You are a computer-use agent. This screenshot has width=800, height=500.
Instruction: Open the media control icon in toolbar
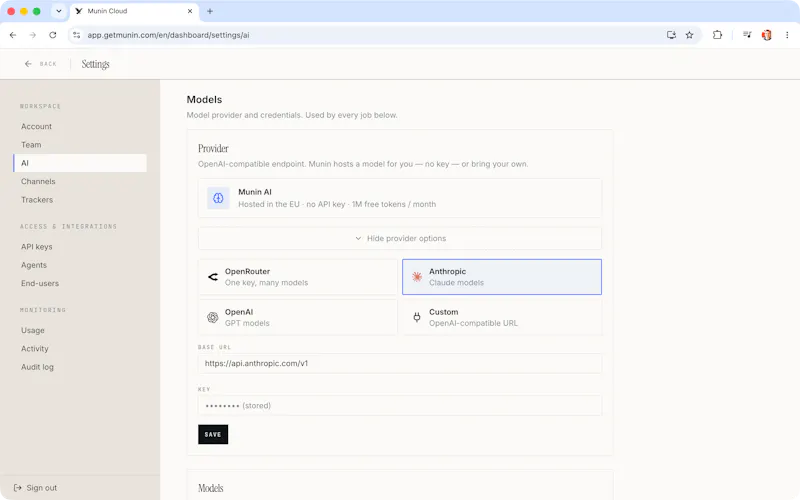pyautogui.click(x=747, y=35)
